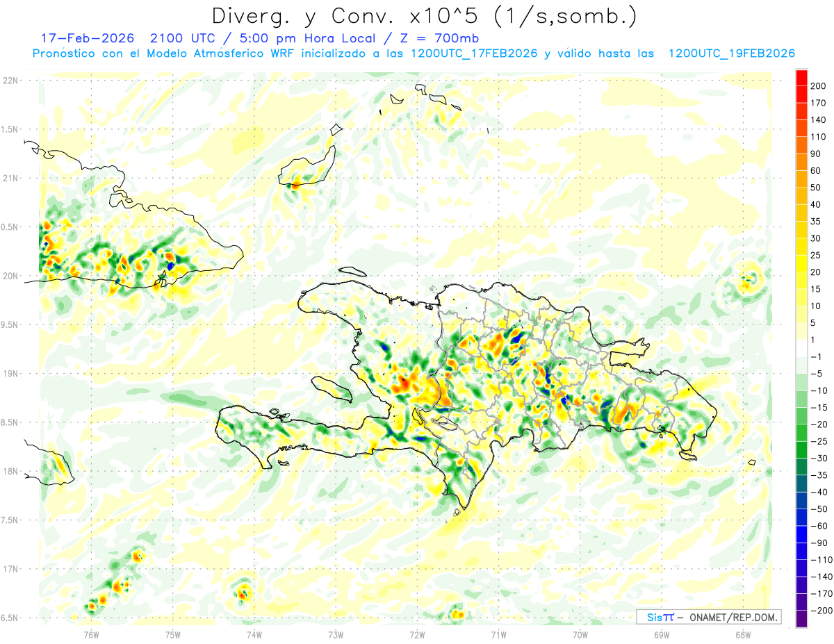Image resolution: width=834 pixels, height=644 pixels.
Task: Select the '19N' latitude label
Action: click(x=10, y=374)
